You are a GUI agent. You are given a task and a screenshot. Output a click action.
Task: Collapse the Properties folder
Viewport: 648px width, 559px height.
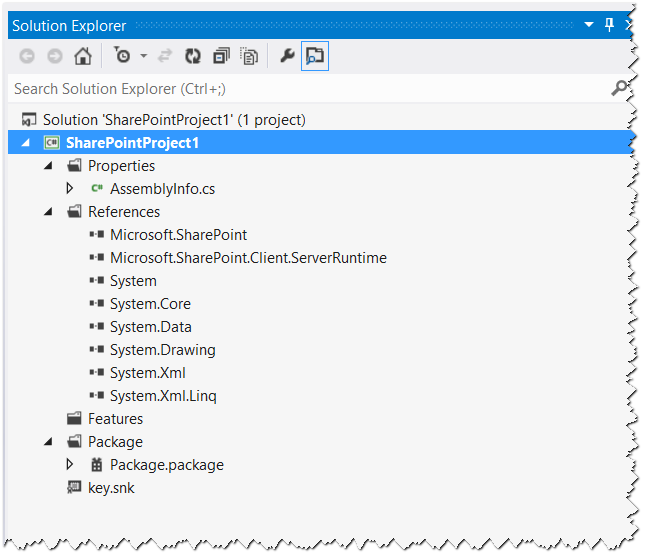click(x=49, y=166)
